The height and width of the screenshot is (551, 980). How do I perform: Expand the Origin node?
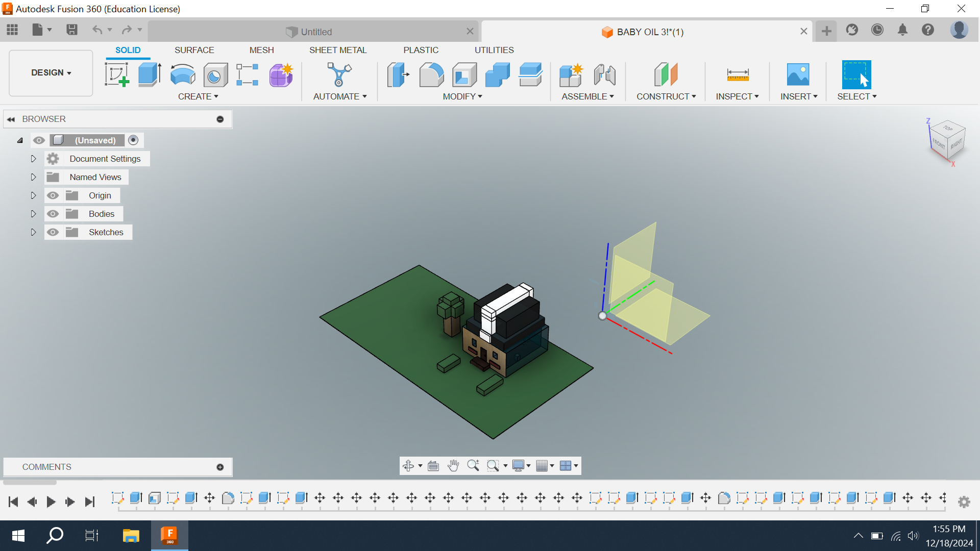point(33,195)
